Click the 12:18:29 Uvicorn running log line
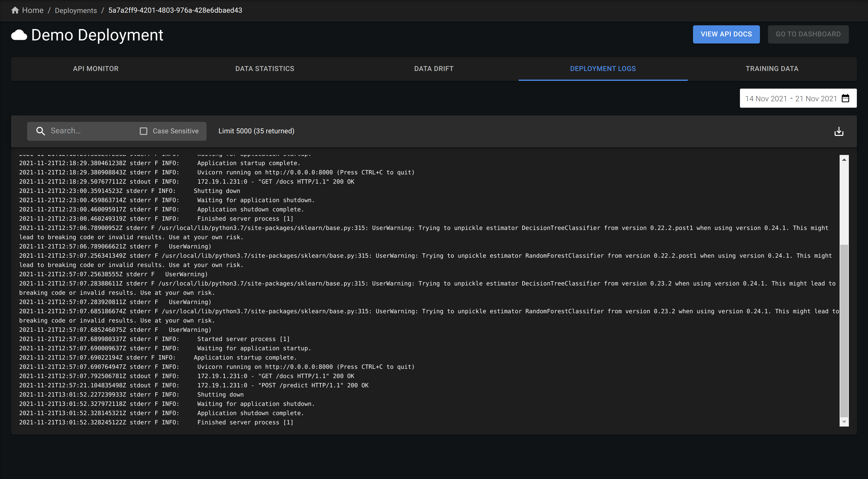 217,173
